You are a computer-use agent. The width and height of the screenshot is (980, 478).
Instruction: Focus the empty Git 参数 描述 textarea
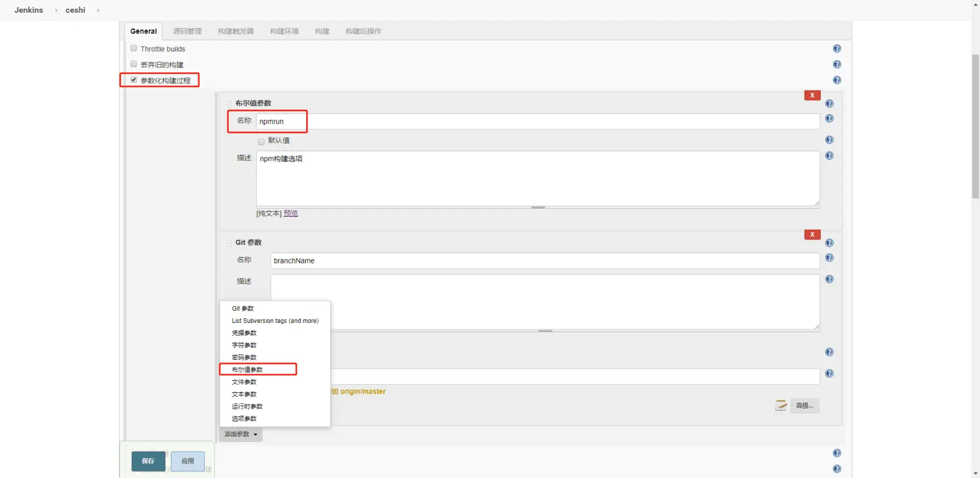[545, 302]
